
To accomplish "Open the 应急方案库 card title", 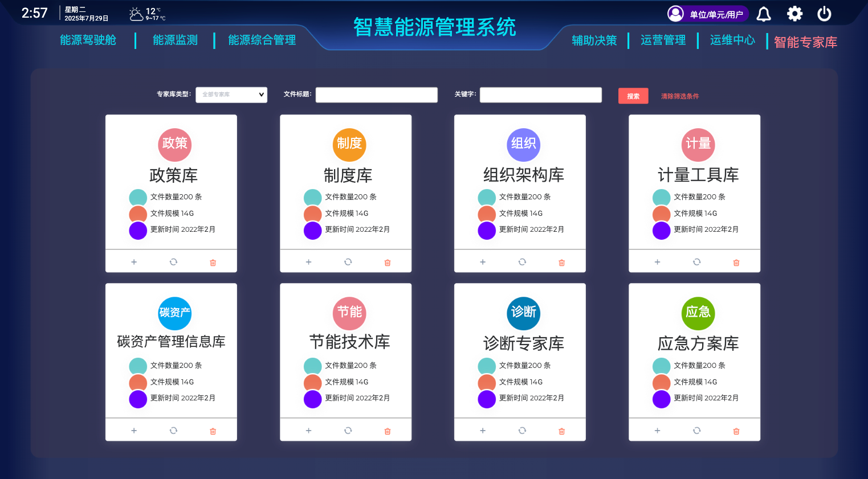I will tap(698, 343).
